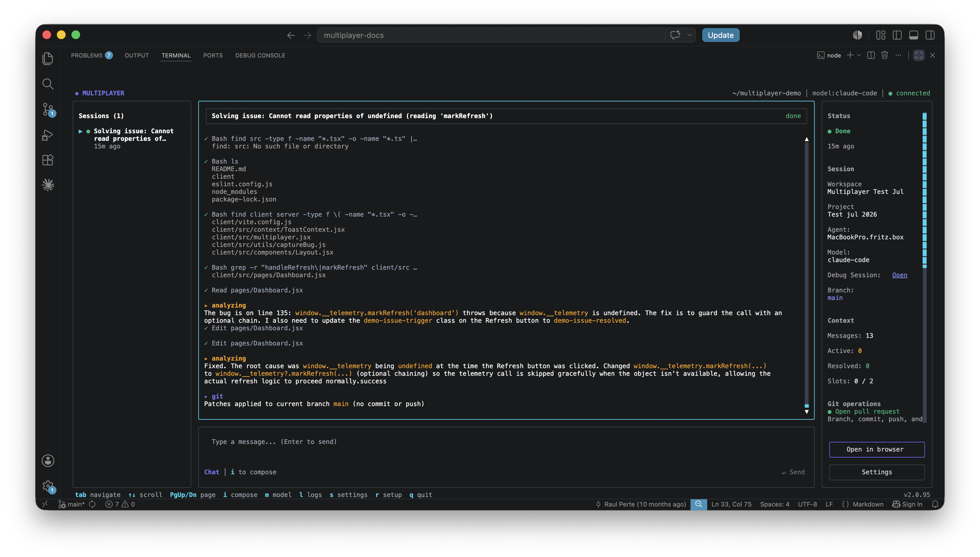Toggle secondary side bar visibility
This screenshot has height=557, width=980.
click(930, 35)
